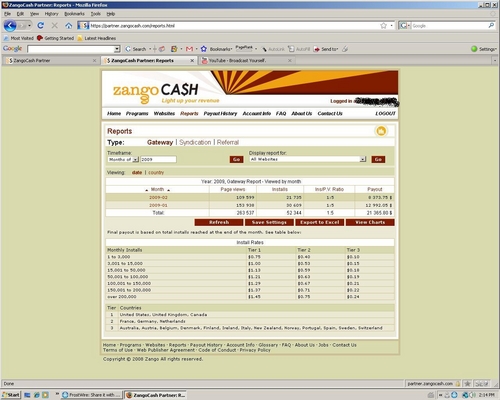The image size is (500, 400).
Task: Click the Send to icon in Google toolbar
Action: [326, 49]
